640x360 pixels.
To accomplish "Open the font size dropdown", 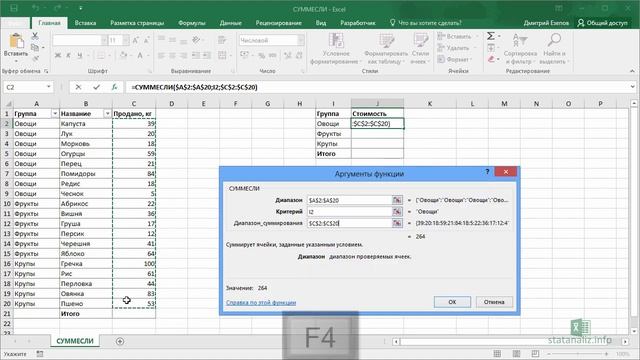I will pos(126,40).
